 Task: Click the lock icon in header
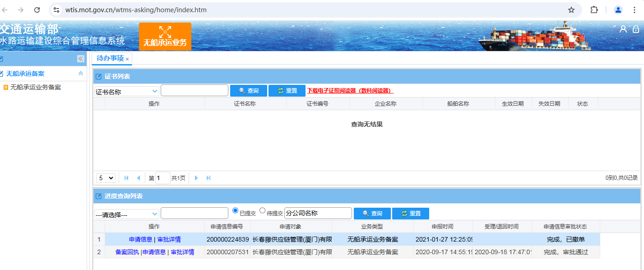pyautogui.click(x=635, y=29)
